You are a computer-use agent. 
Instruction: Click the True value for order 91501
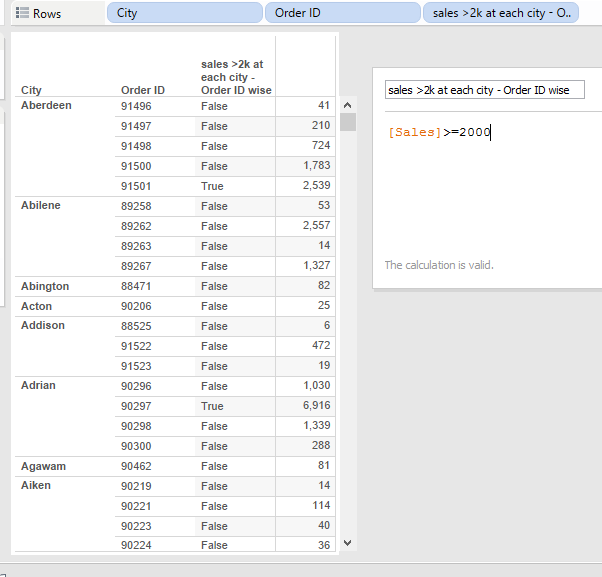pyautogui.click(x=212, y=186)
